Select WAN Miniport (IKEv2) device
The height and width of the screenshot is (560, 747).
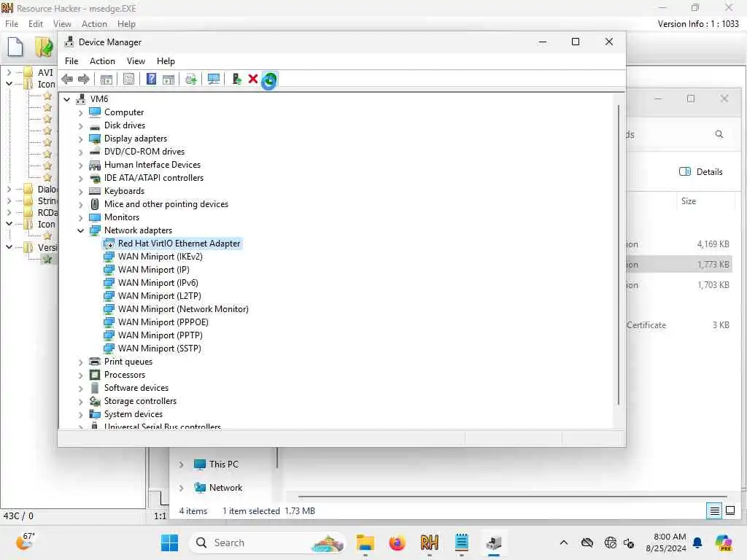click(160, 257)
